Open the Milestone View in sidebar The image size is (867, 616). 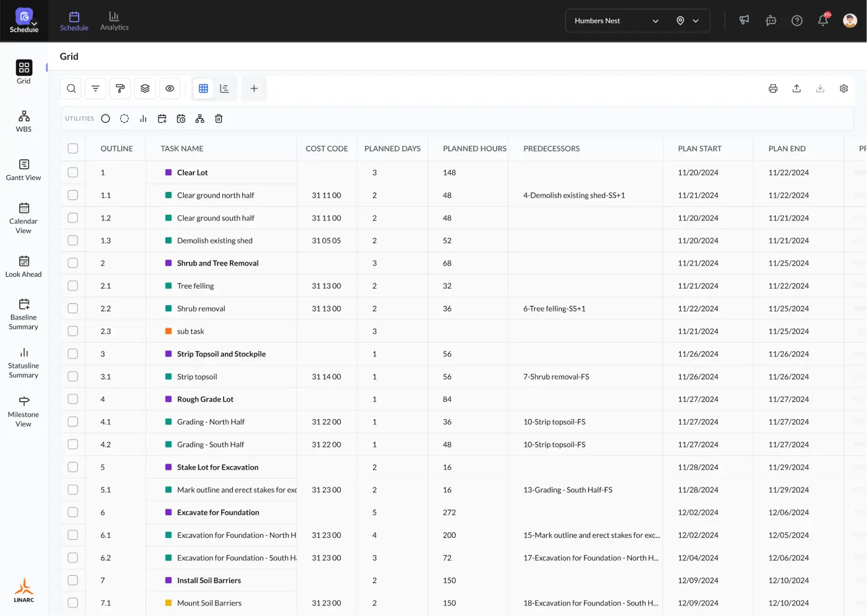(24, 412)
